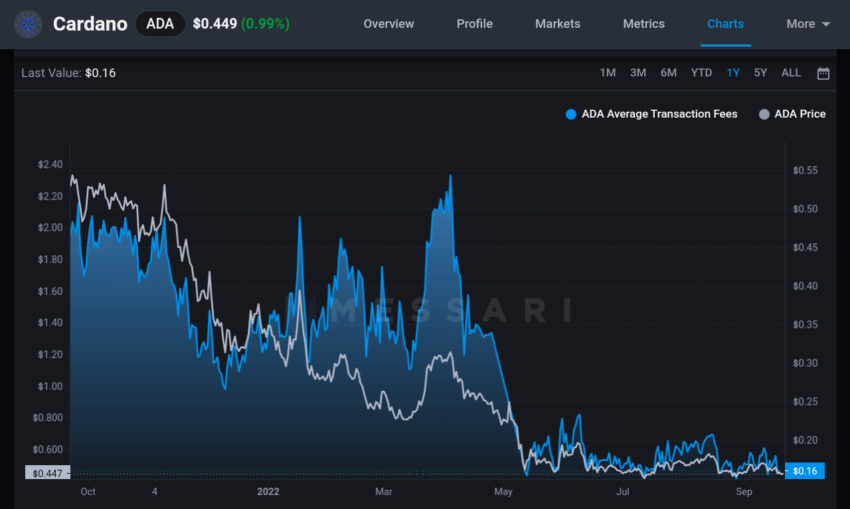This screenshot has width=850, height=509.
Task: Click the $0.449 current price text
Action: pyautogui.click(x=215, y=24)
